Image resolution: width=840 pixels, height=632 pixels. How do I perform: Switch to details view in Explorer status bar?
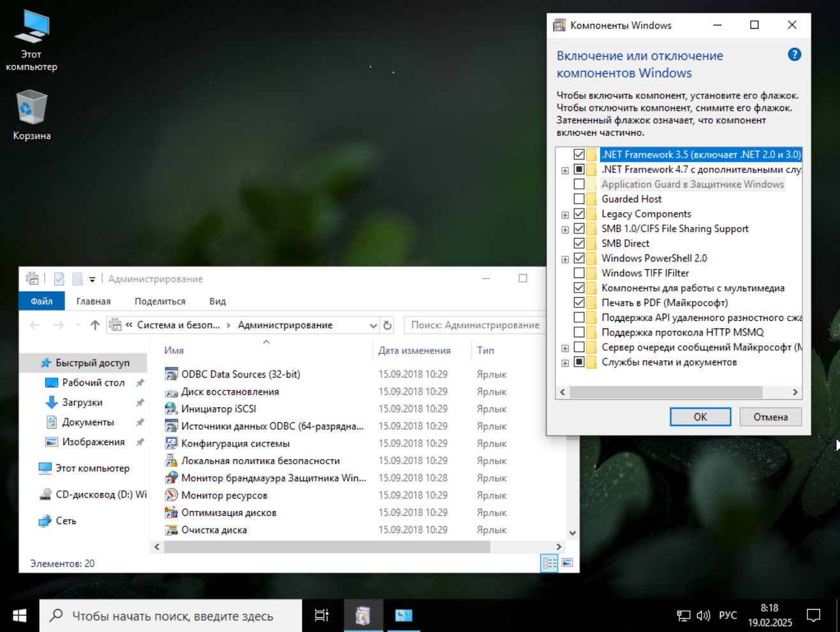[x=549, y=562]
